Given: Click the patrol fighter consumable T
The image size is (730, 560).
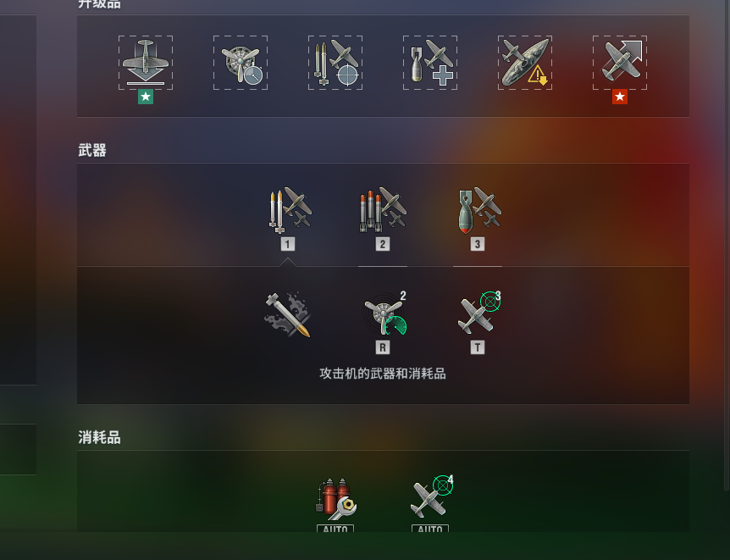Looking at the screenshot, I should [x=478, y=321].
